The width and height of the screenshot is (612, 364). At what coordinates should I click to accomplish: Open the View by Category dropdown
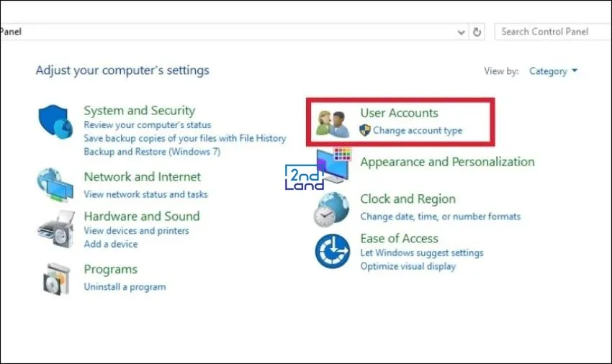click(x=553, y=71)
